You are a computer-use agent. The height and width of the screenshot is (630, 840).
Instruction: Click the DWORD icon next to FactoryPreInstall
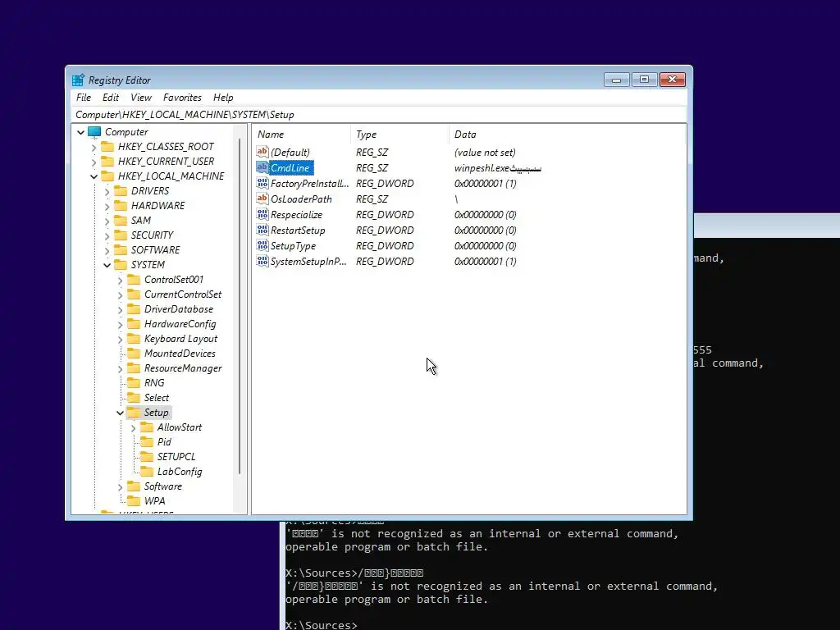tap(262, 183)
